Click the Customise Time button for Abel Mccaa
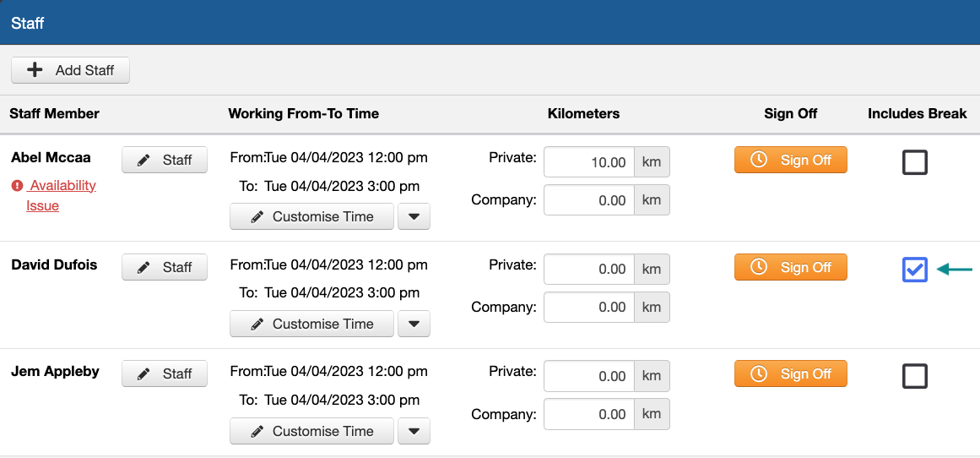Screen dimensions: 980x458 (x=311, y=216)
